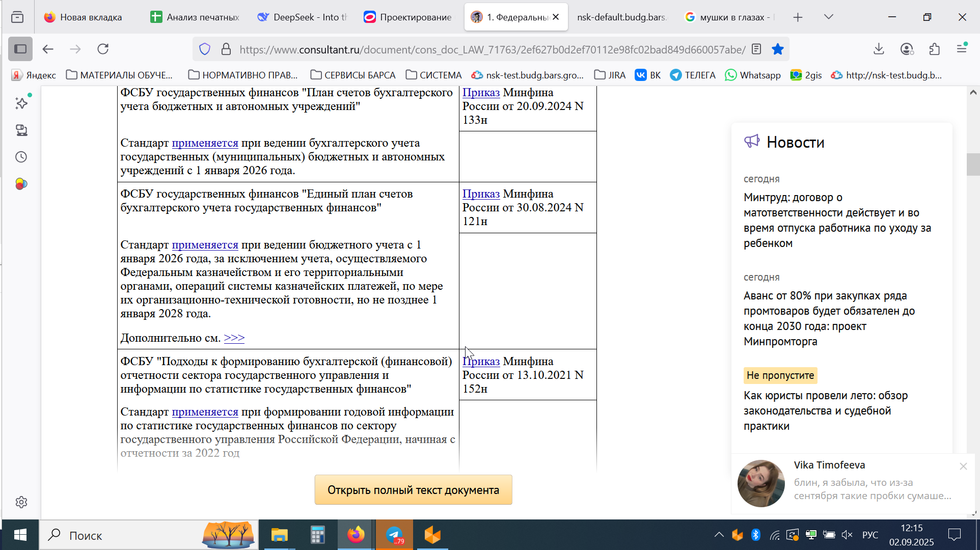Click the page vertical scrollbar thumb
This screenshot has height=550, width=980.
(973, 164)
